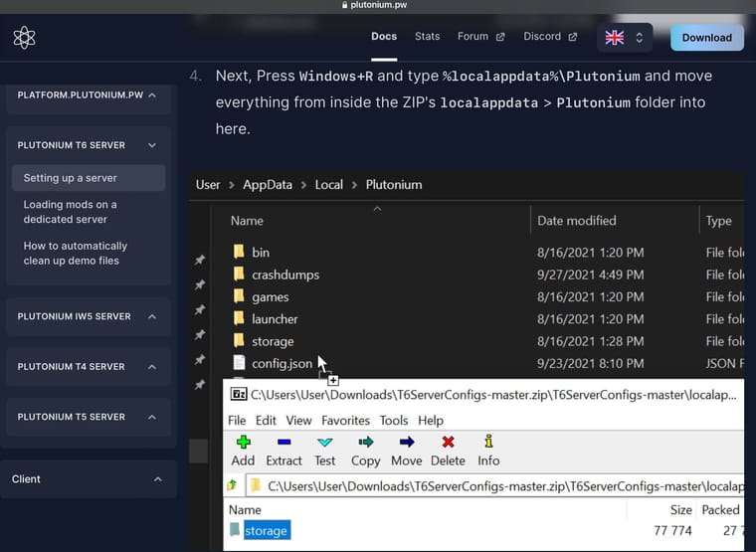Viewport: 756px width, 552px height.
Task: Click the crashdumps folder icon
Action: (x=239, y=274)
